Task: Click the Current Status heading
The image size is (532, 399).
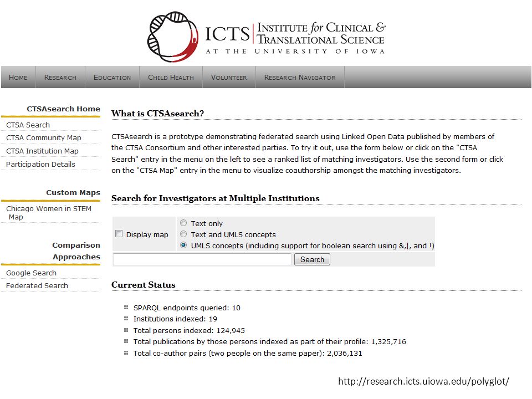Action: (143, 285)
